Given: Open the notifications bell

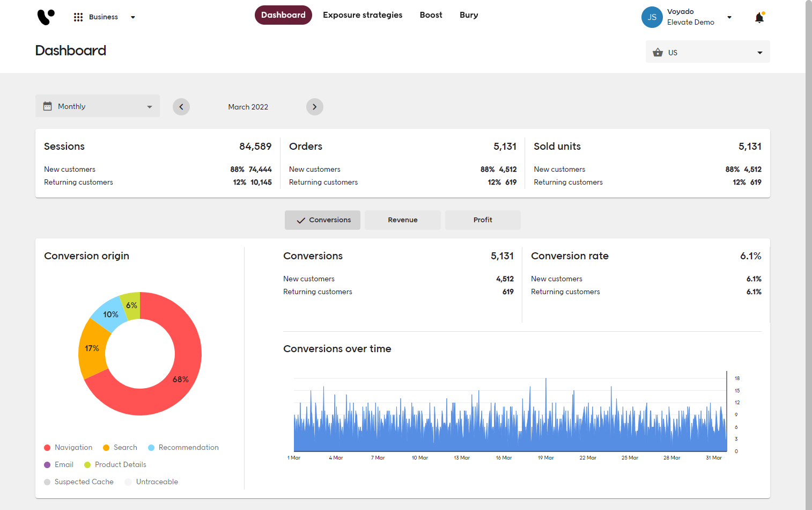Looking at the screenshot, I should 759,18.
